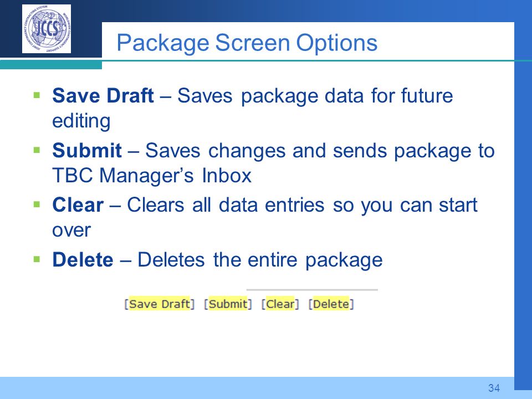Viewport: 532px width, 399px height.
Task: Click the text TBC Manager's Inbox
Action: (x=152, y=176)
